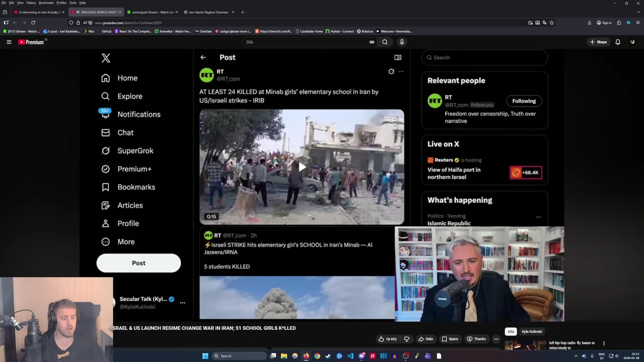Open File Explorer from the taskbar
Screen dimensions: 644x362
pos(284,356)
